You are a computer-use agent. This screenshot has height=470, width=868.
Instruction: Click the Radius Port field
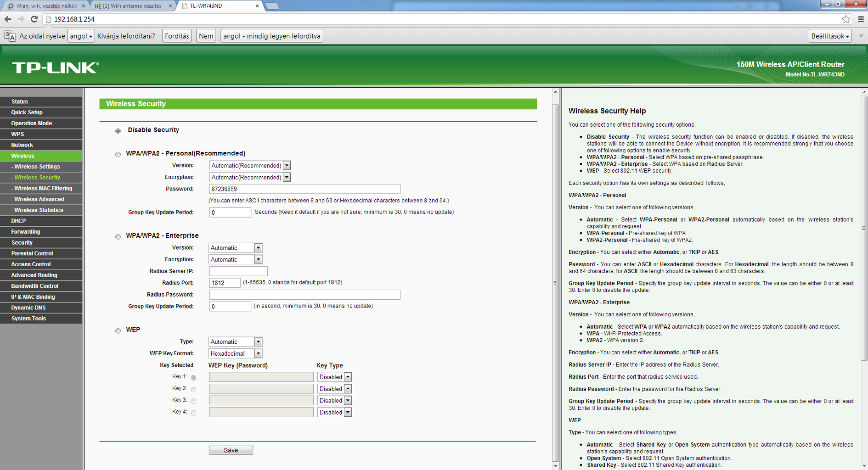(225, 283)
